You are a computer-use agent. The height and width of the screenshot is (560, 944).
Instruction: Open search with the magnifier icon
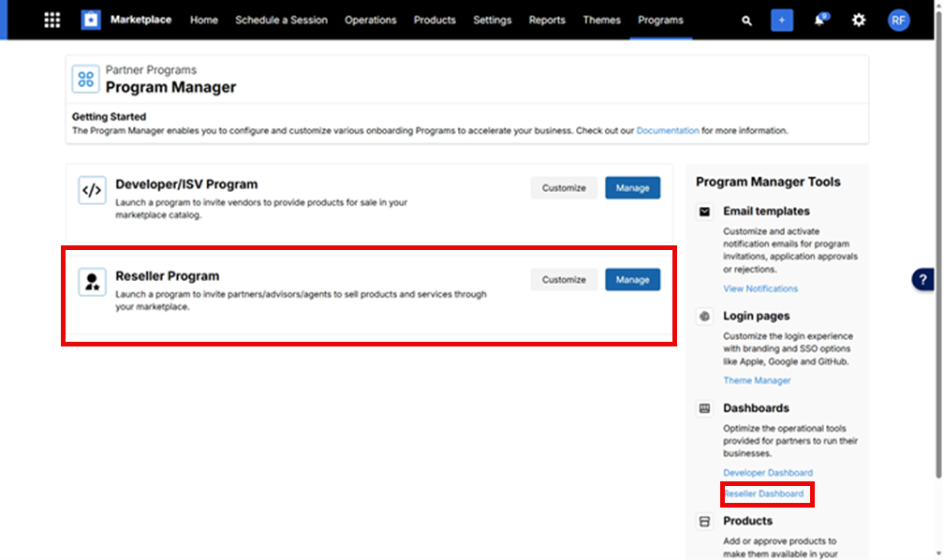(746, 21)
